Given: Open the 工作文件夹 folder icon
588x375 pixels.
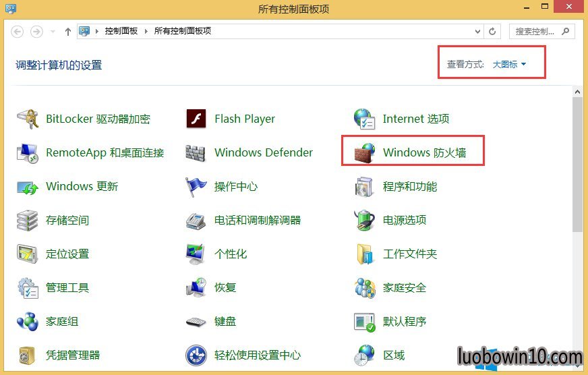Looking at the screenshot, I should pos(365,254).
